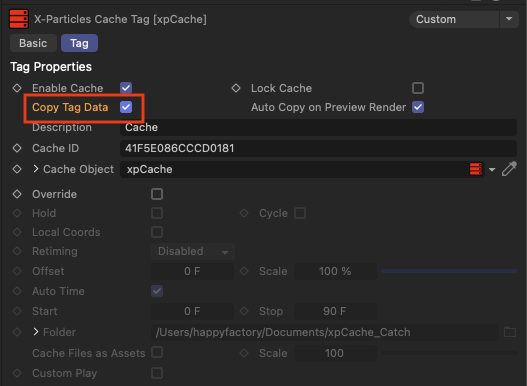Click the X-Particles Cache Tag header icon
Viewport: 527px width, 386px height.
coord(18,19)
